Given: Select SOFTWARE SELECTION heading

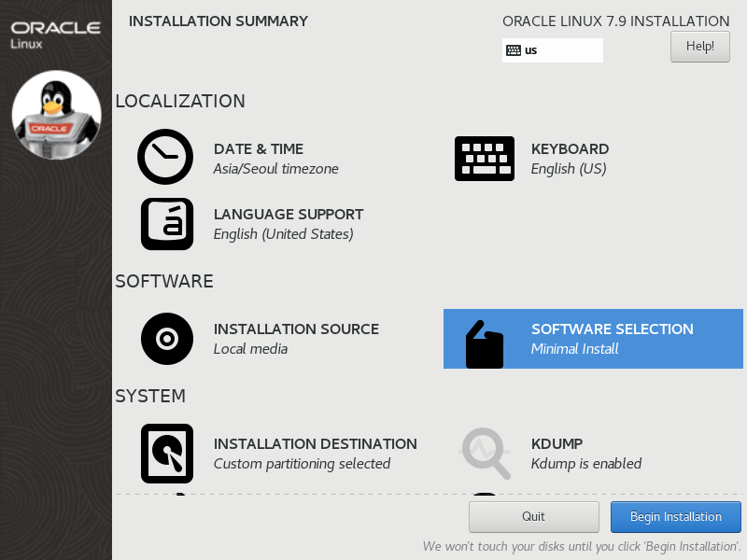Looking at the screenshot, I should click(613, 329).
